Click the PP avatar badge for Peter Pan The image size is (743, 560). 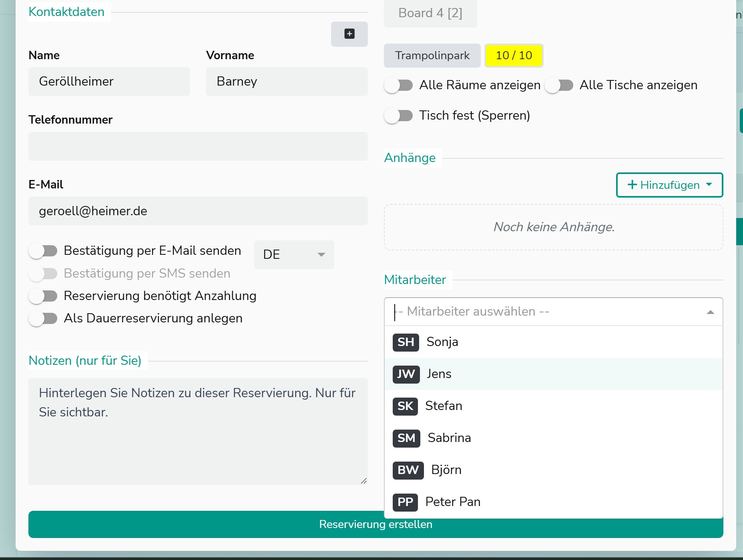pos(405,502)
